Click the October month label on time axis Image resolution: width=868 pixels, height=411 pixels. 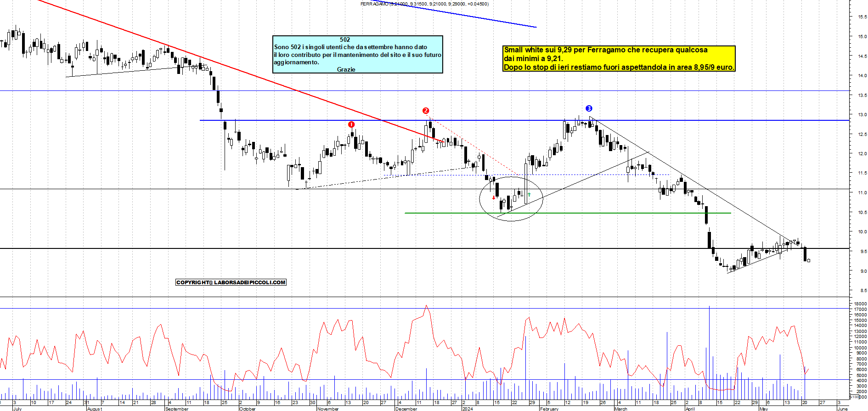248,409
